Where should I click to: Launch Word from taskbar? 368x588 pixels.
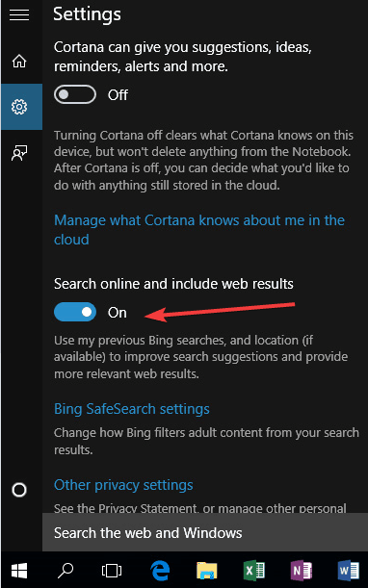coord(349,571)
